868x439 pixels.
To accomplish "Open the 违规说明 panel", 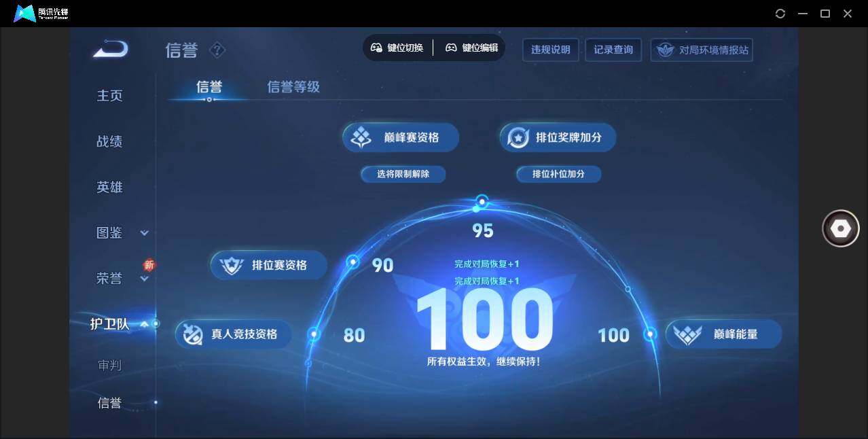I will pos(550,49).
